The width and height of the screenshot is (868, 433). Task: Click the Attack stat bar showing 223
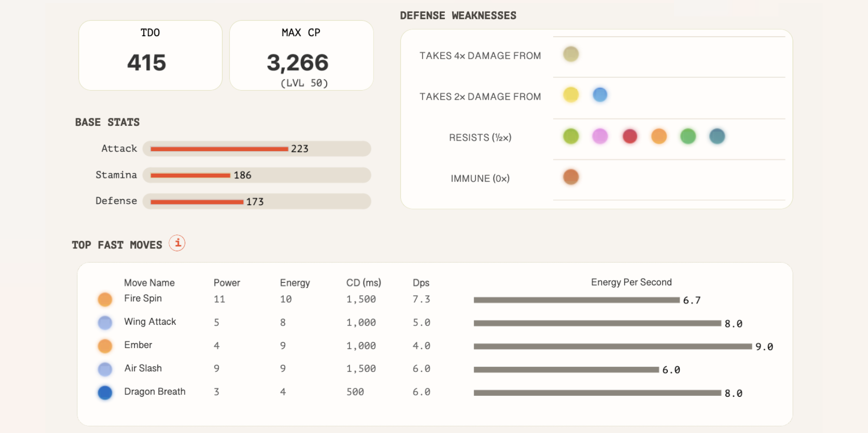[x=257, y=149]
